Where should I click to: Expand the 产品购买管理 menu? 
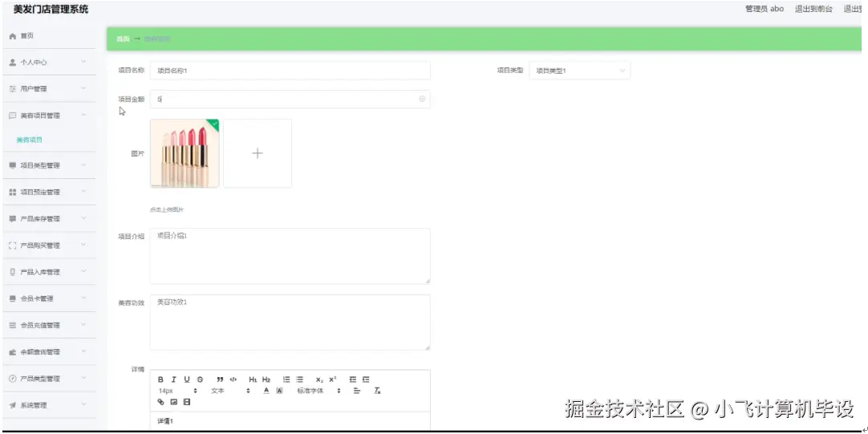tap(48, 245)
